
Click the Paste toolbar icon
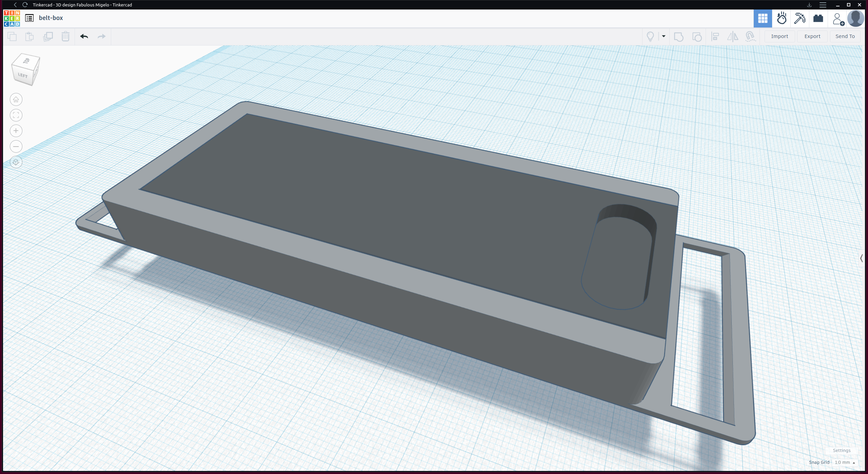tap(29, 36)
